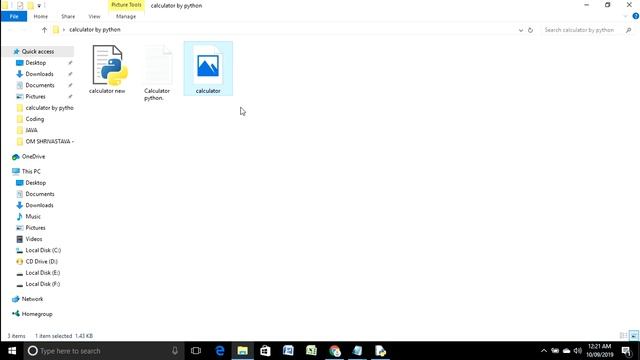Image resolution: width=640 pixels, height=360 pixels.
Task: Open Task View from the taskbar
Action: point(196,351)
